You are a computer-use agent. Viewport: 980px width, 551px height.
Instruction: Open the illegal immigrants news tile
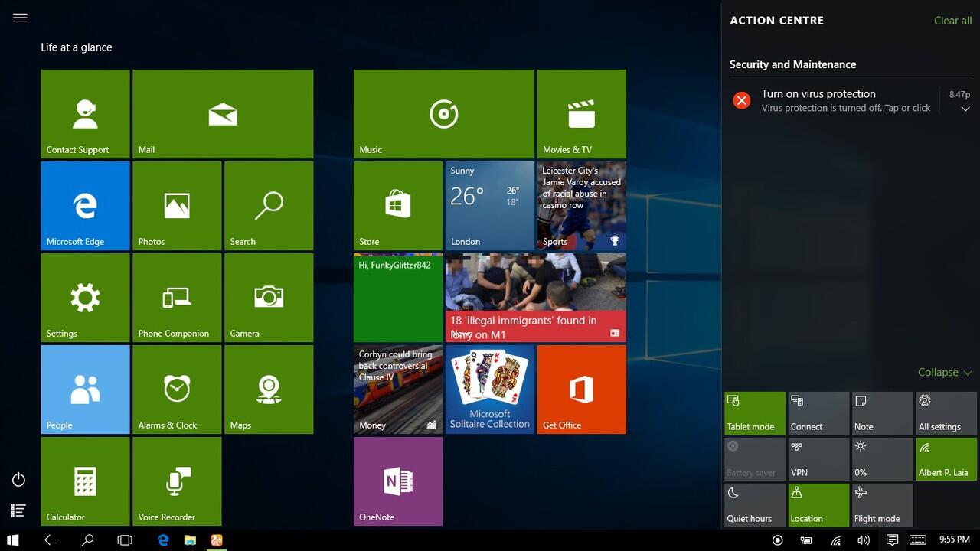536,298
